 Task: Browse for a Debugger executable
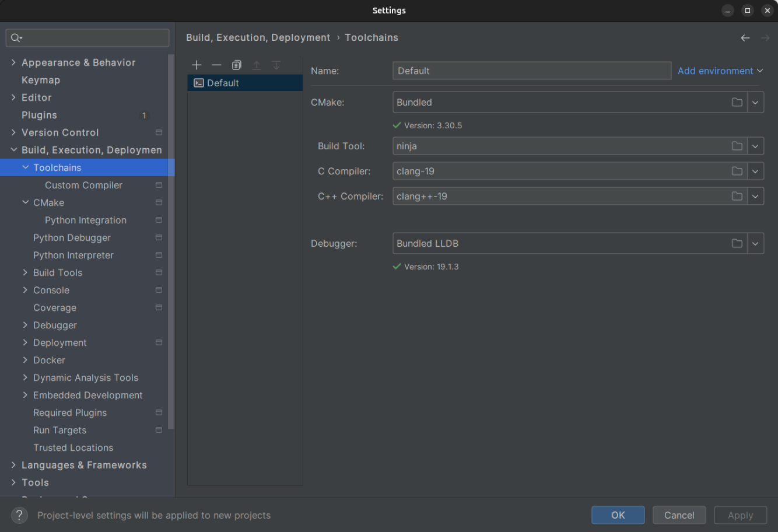736,243
